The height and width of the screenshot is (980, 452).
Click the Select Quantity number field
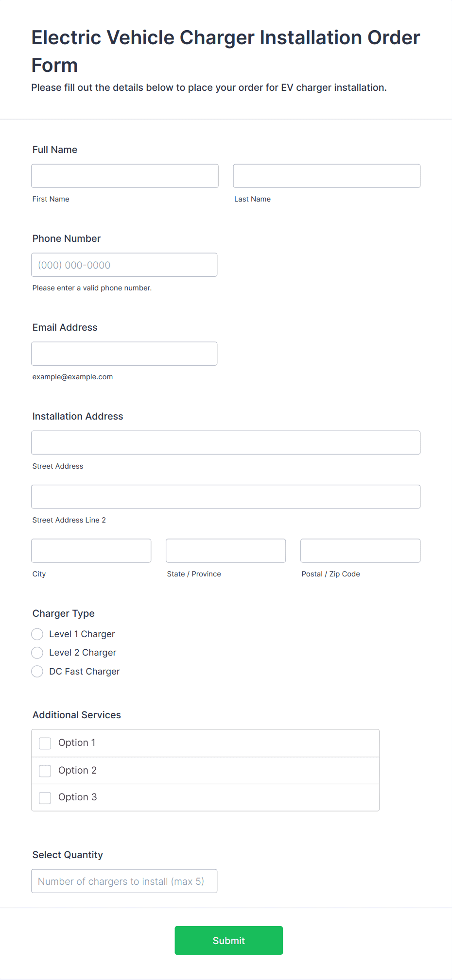pyautogui.click(x=124, y=881)
